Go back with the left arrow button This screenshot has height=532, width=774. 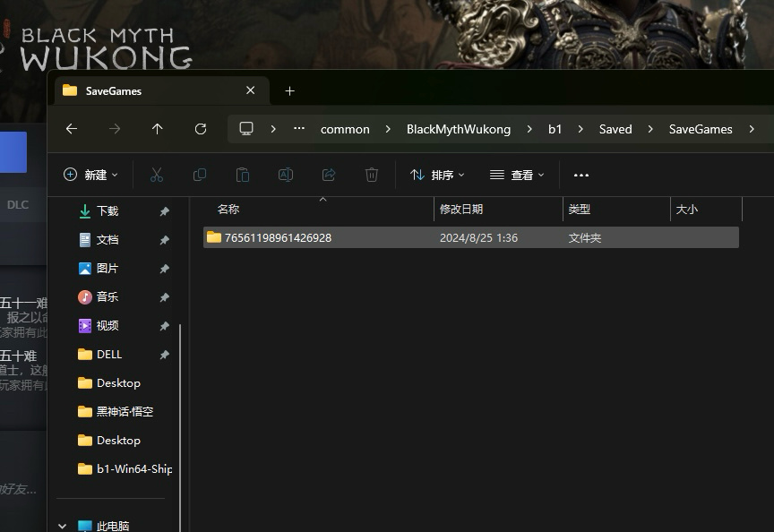coord(72,129)
